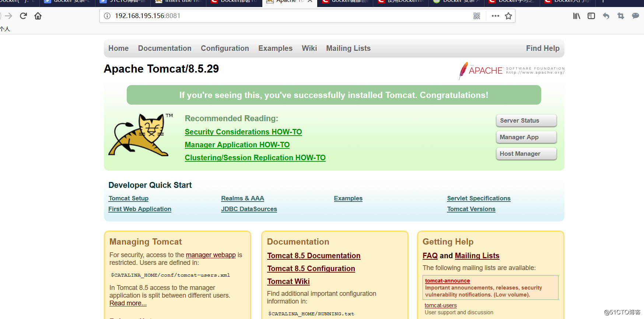Click the green congratulations banner
The image size is (644, 319).
click(x=334, y=95)
